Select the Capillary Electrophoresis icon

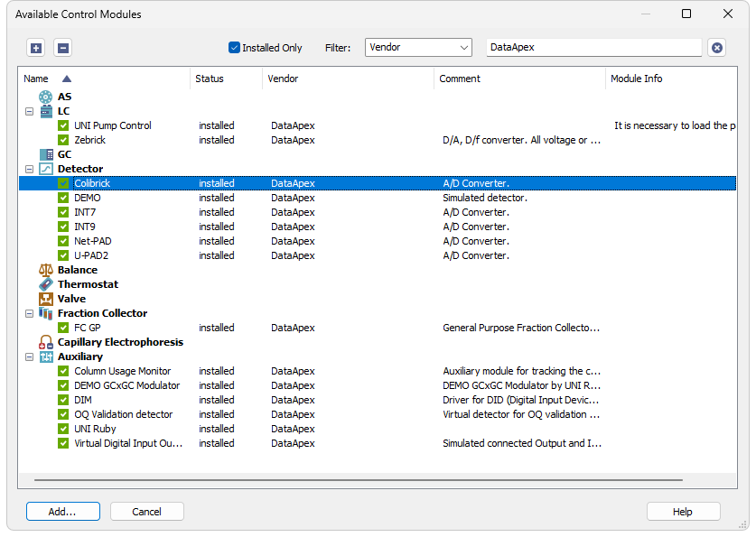click(x=46, y=342)
